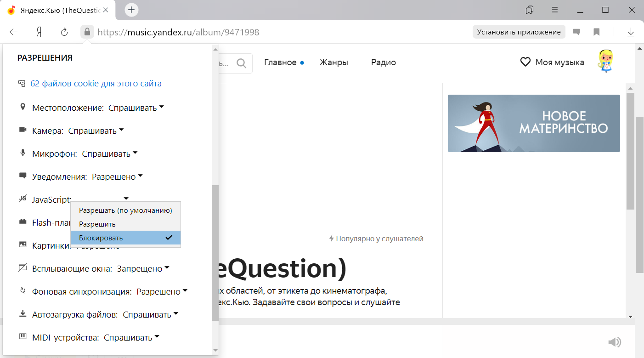This screenshot has width=644, height=358.
Task: Click the permissions panel scrollbar thumb
Action: point(215,253)
